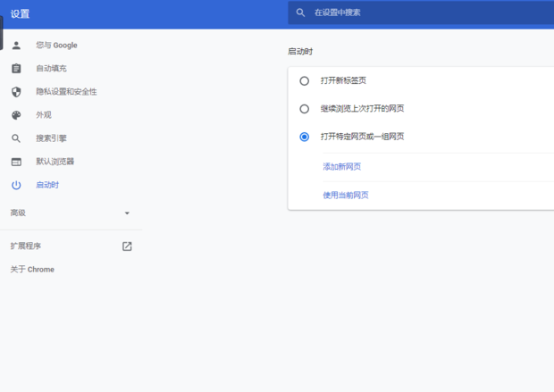This screenshot has width=554, height=392.
Task: Select the 打开新标签页 radio button
Action: pyautogui.click(x=304, y=81)
